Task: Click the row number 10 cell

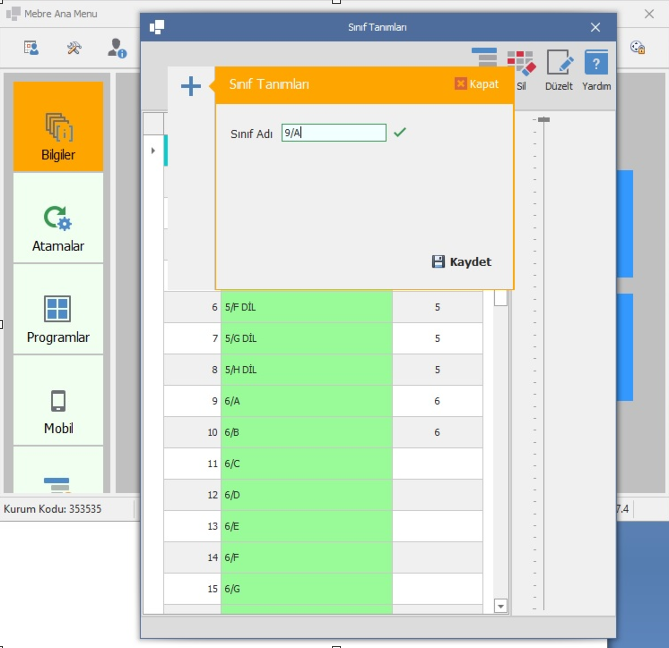Action: pos(192,432)
